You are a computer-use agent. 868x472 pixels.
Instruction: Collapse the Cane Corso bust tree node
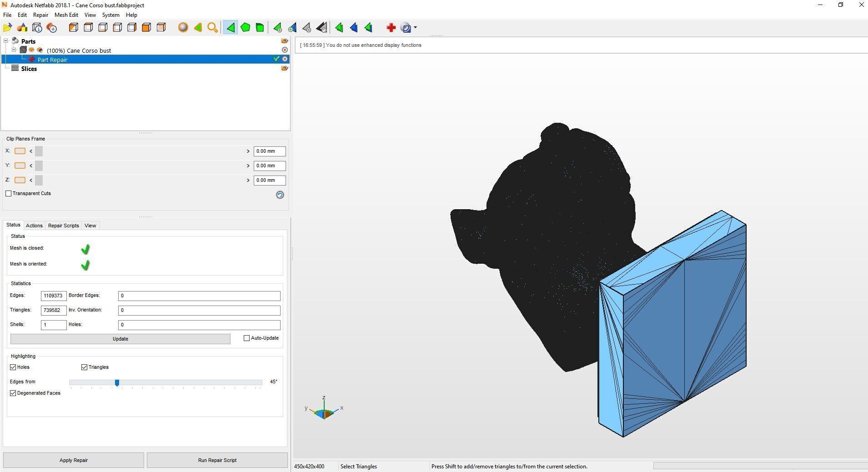(14, 50)
